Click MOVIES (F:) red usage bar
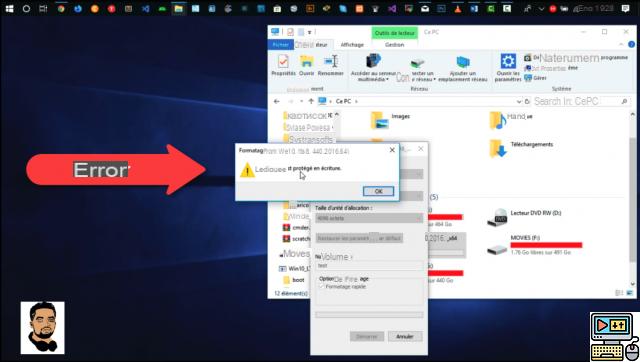The image size is (640, 362). tap(546, 245)
